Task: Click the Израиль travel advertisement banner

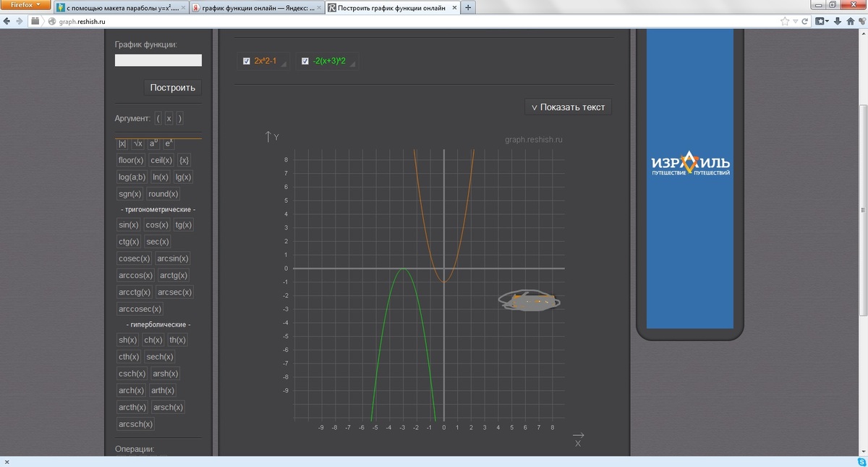Action: click(690, 180)
